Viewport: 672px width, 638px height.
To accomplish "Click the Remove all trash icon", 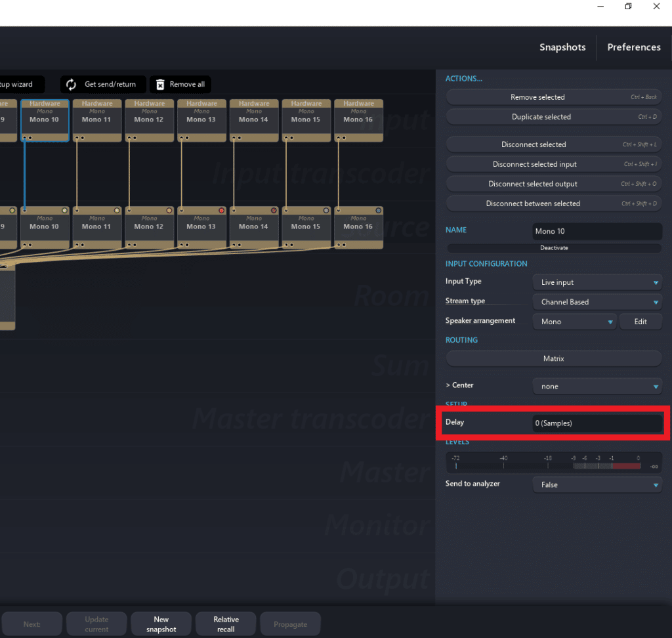I will coord(160,85).
